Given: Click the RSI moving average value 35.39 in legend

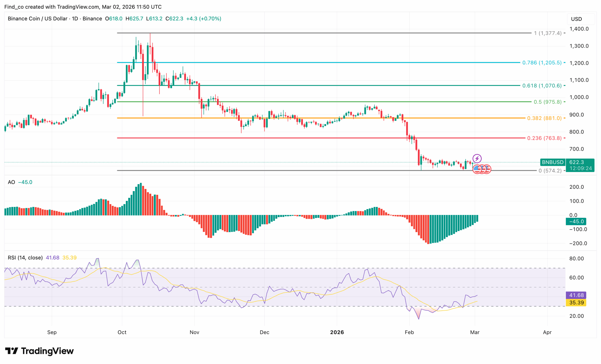Looking at the screenshot, I should [x=69, y=257].
